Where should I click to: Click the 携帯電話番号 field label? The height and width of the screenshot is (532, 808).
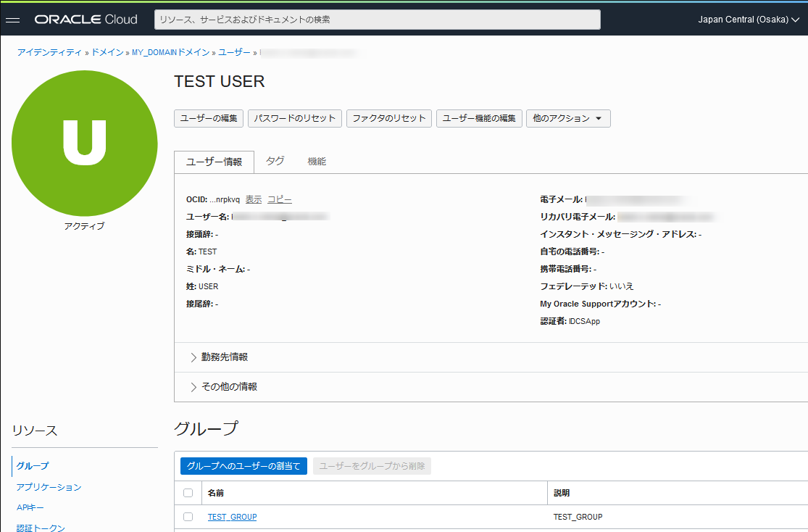coord(565,269)
